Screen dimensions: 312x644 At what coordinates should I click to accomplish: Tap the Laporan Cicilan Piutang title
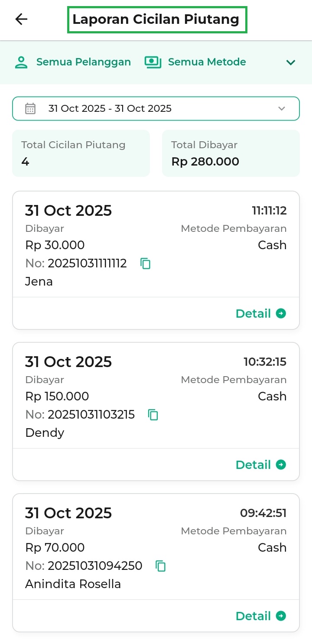click(x=156, y=20)
